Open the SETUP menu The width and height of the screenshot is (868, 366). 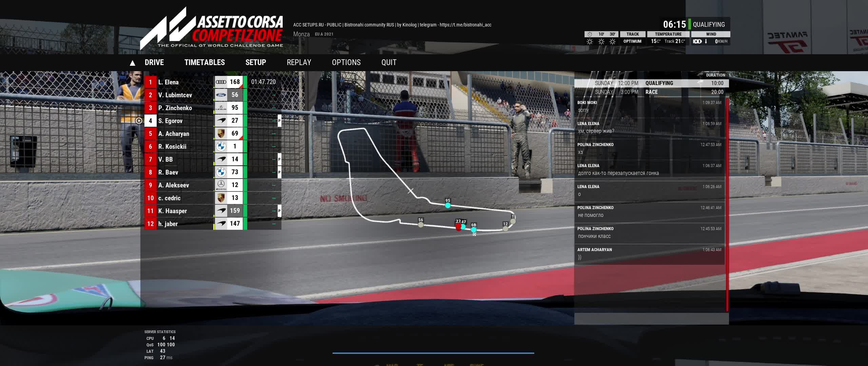click(256, 62)
